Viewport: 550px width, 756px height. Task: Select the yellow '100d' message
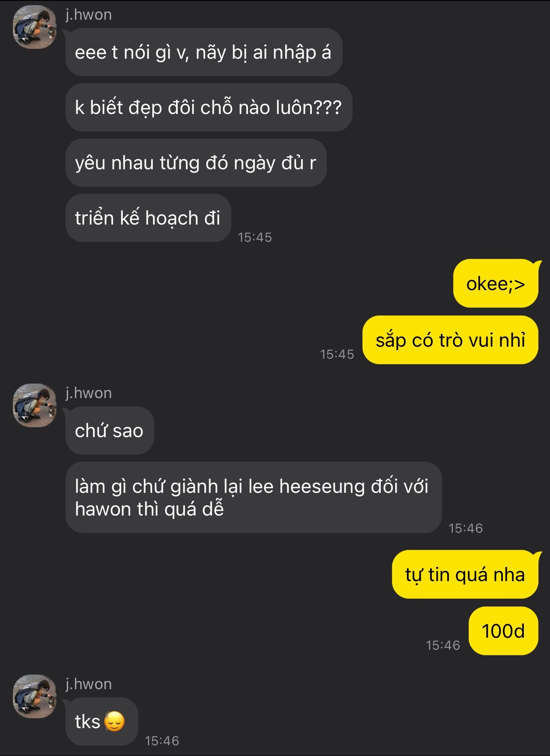[x=504, y=631]
